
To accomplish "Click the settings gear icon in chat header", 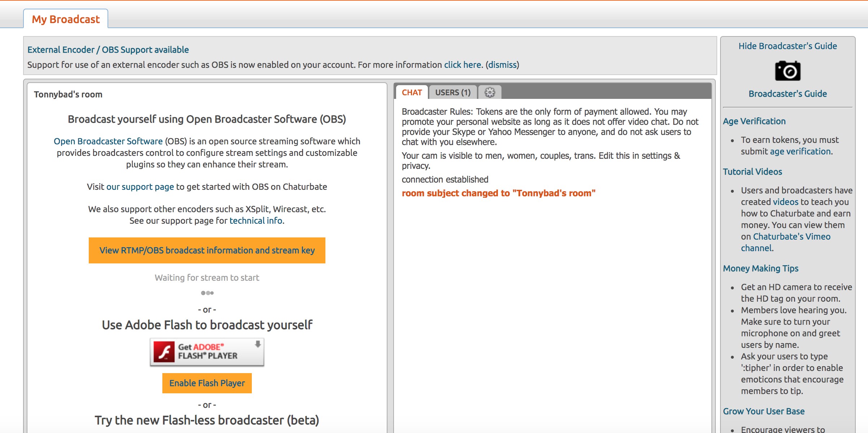I will [x=489, y=92].
